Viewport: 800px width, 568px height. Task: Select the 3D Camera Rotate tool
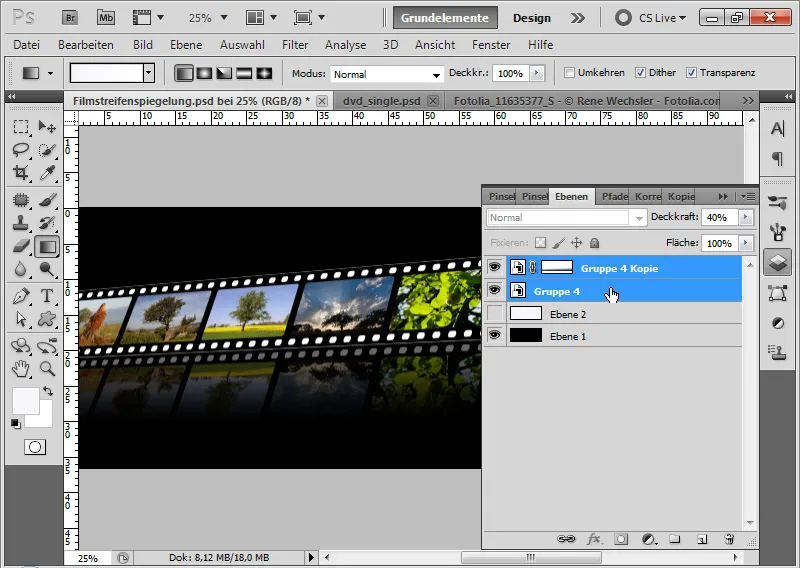[x=47, y=346]
